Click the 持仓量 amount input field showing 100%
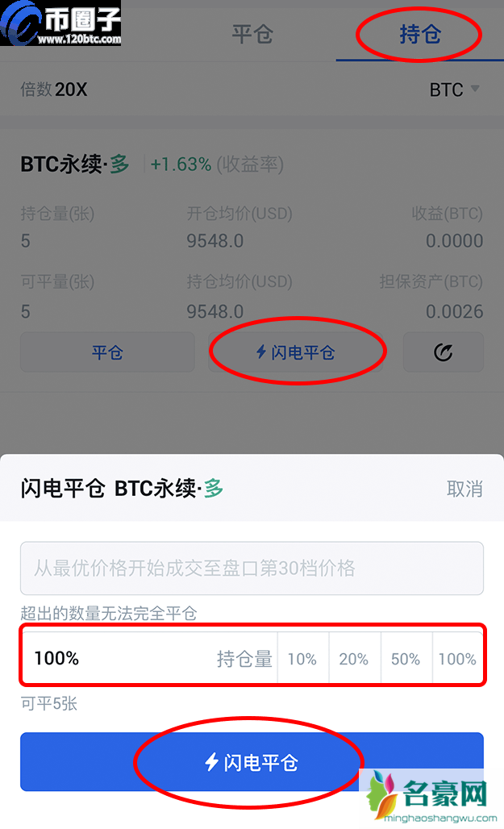The width and height of the screenshot is (504, 829). 121,659
